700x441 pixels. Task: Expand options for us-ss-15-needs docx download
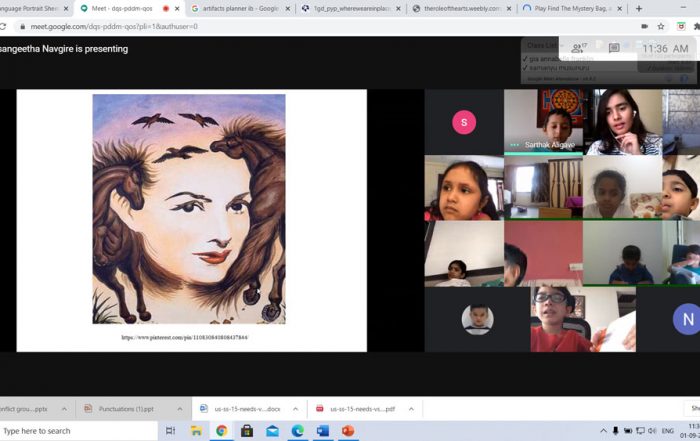click(295, 409)
